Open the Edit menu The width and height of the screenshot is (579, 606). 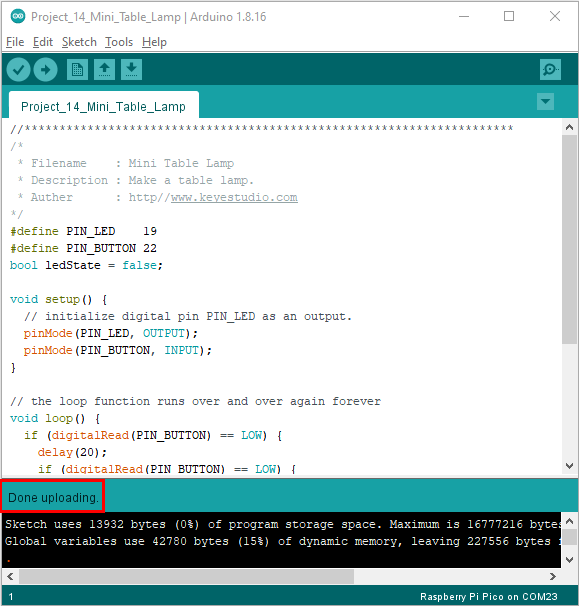pyautogui.click(x=43, y=42)
